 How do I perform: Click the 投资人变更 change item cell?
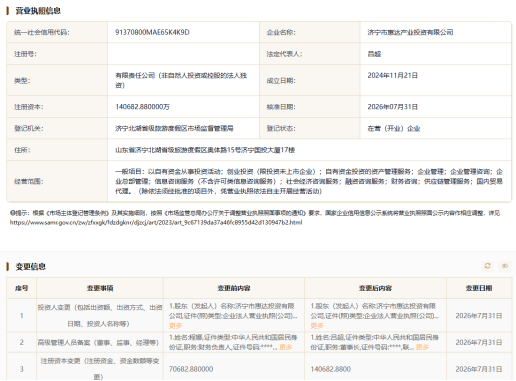point(100,315)
